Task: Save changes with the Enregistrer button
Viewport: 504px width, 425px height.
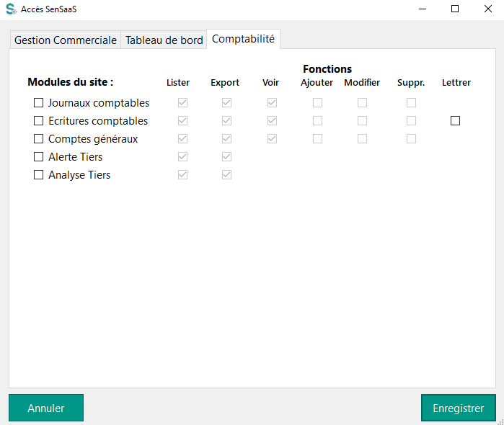Action: [x=459, y=408]
